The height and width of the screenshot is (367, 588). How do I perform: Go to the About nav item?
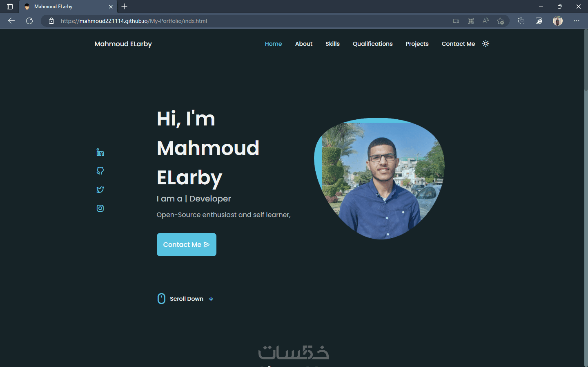tap(304, 44)
